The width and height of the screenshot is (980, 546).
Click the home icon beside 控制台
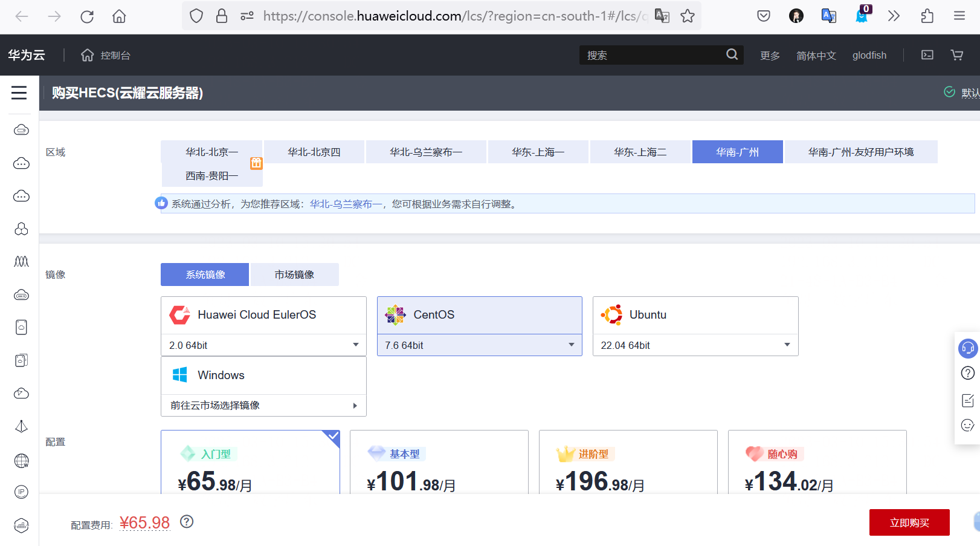[x=88, y=55]
